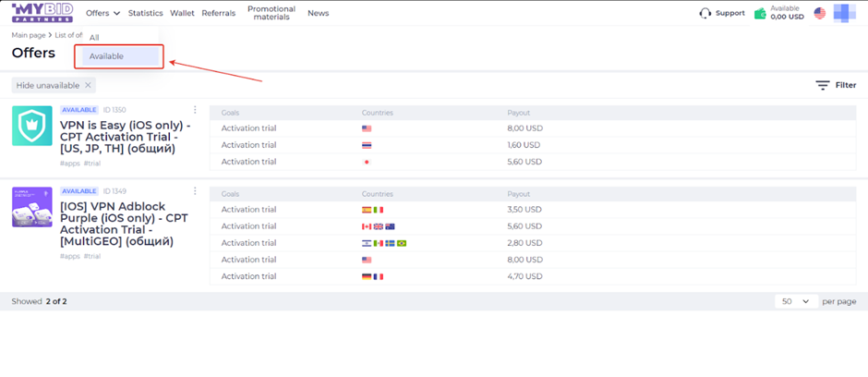The height and width of the screenshot is (377, 868).
Task: Click the MyBid Partners logo
Action: pyautogui.click(x=42, y=13)
